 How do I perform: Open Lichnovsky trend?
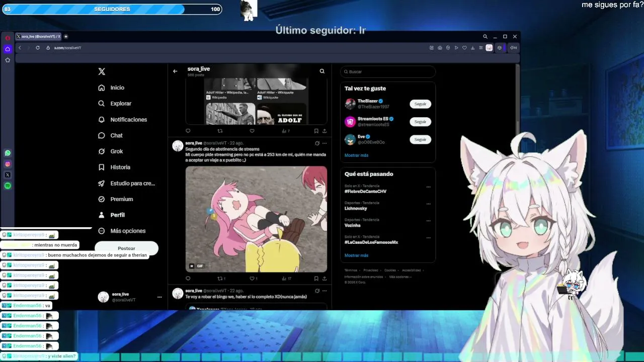pos(356,208)
